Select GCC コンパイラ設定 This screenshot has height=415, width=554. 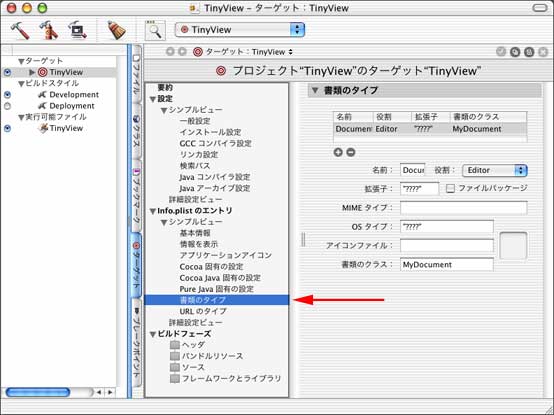(x=216, y=143)
